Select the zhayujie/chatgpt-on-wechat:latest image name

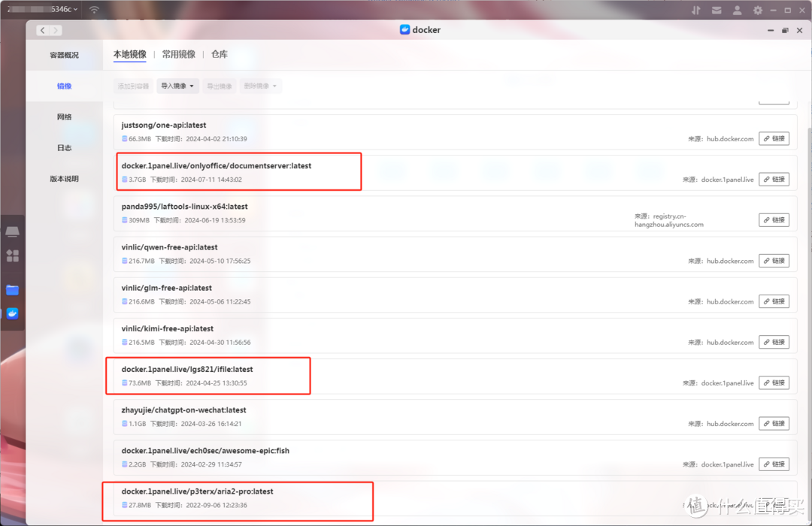click(184, 410)
